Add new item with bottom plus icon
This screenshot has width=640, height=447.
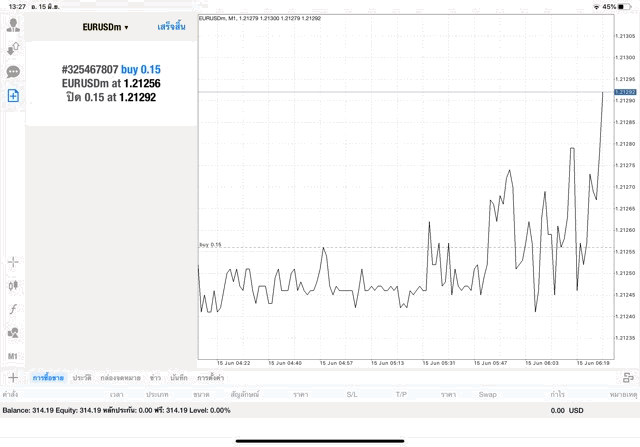(x=13, y=378)
